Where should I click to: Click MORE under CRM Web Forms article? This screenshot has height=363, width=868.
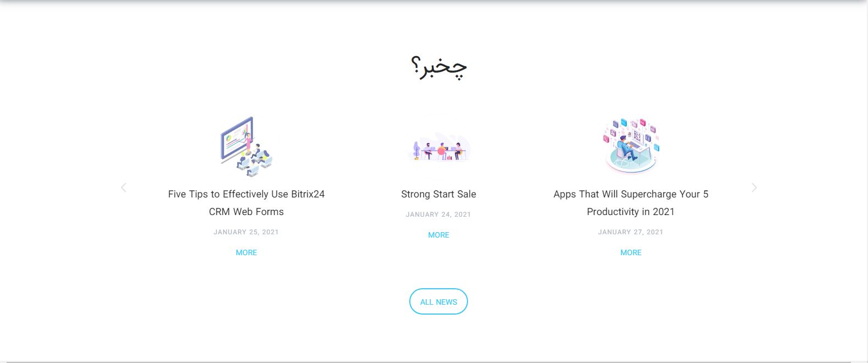point(246,252)
